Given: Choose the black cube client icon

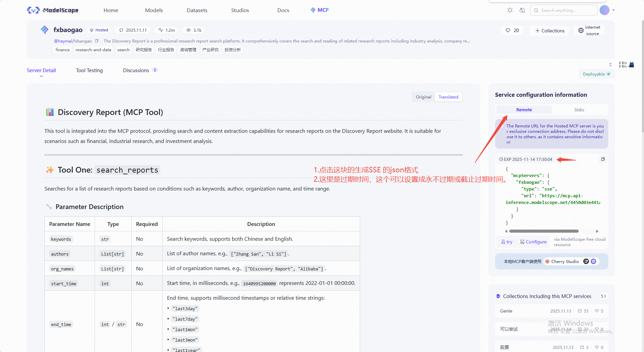Looking at the screenshot, I should 586,261.
